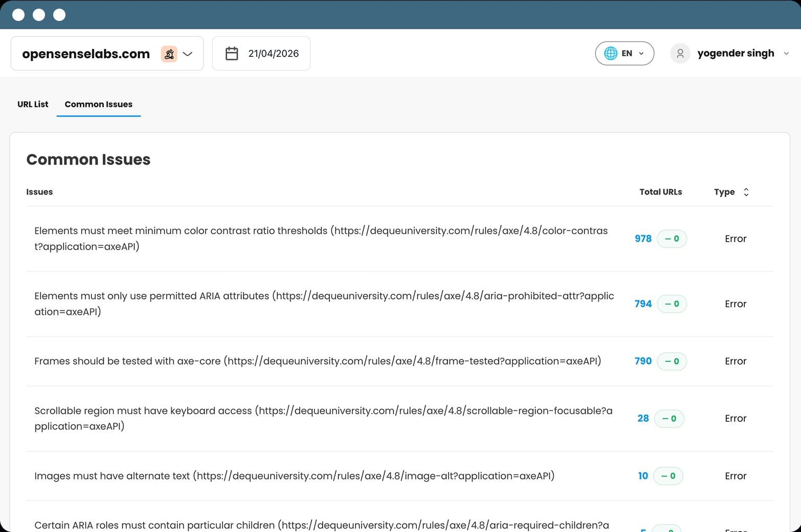Click the Issues column header

(x=39, y=192)
